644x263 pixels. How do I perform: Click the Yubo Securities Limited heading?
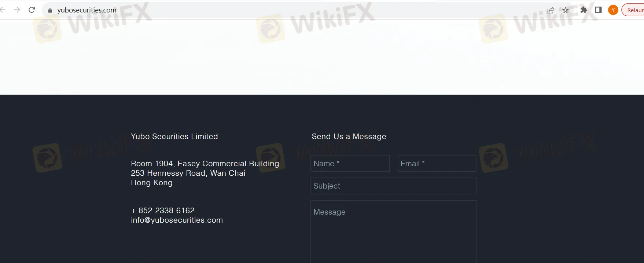point(174,136)
